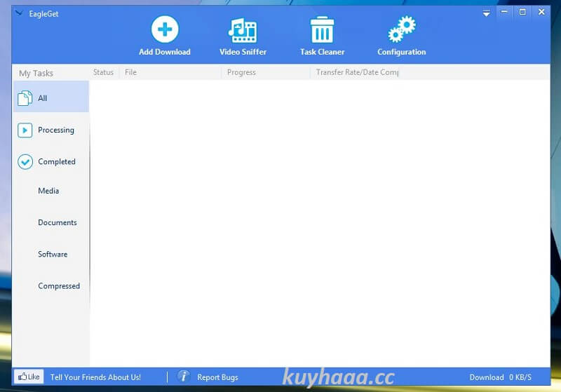Click the Progress column header
Screen dimensions: 561x392
266,72
